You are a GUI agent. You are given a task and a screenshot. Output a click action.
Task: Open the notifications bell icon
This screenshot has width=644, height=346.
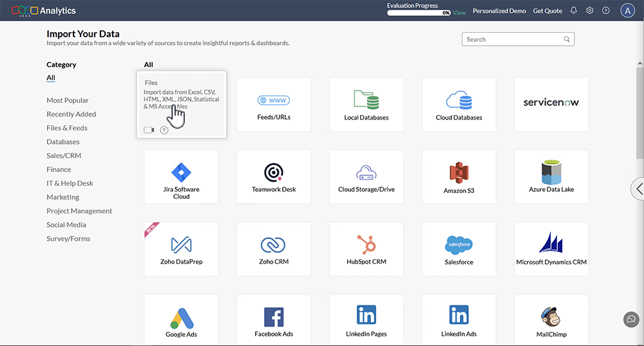pos(574,11)
